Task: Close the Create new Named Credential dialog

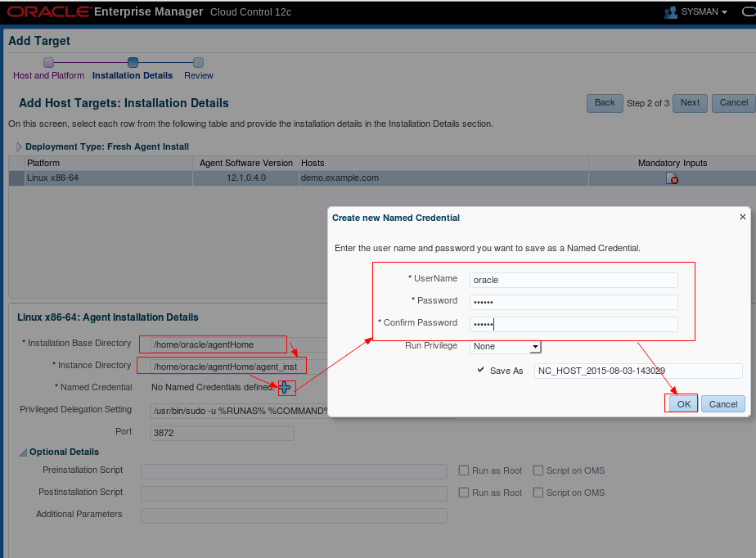Action: (743, 217)
